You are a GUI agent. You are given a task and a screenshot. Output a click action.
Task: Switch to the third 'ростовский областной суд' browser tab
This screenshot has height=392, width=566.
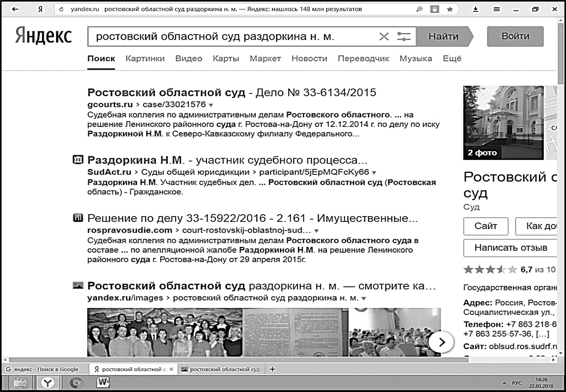(x=222, y=369)
